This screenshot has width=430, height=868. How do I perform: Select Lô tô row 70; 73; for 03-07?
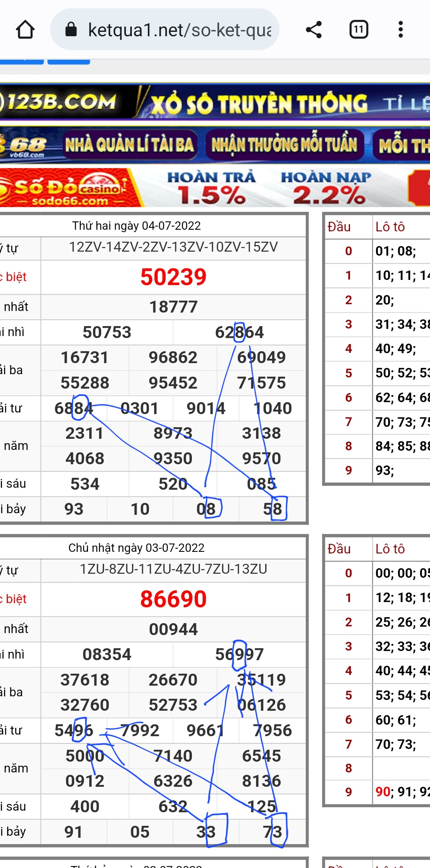(396, 744)
